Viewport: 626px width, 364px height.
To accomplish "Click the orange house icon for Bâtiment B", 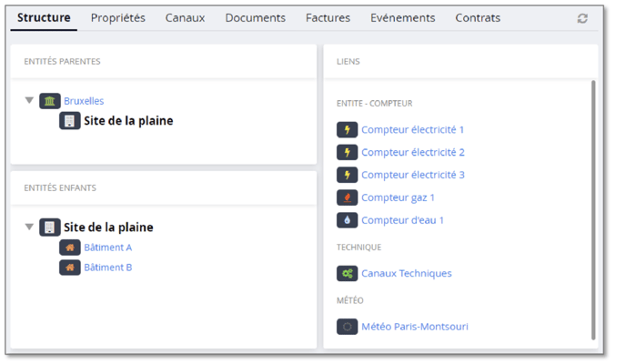I will [x=70, y=268].
